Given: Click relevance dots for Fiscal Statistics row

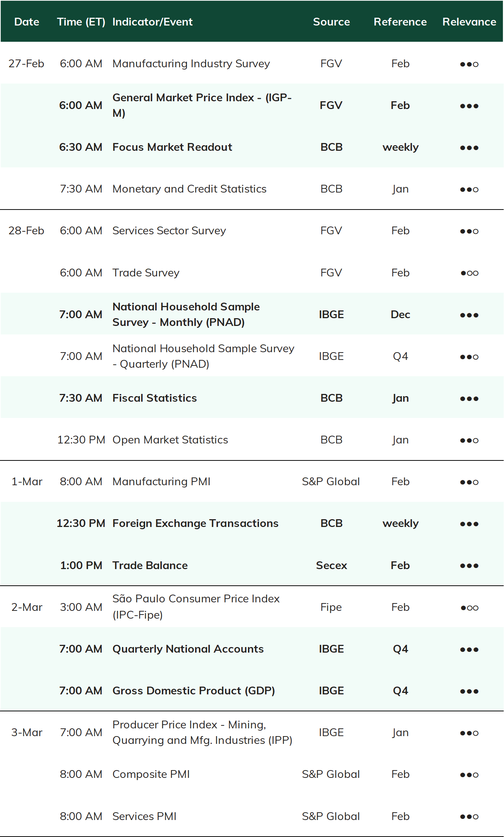Looking at the screenshot, I should [469, 398].
